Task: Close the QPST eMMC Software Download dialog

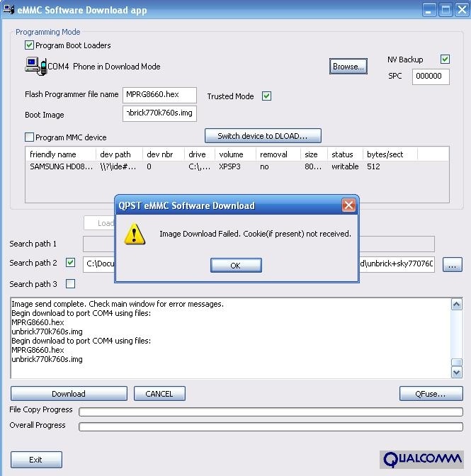Action: point(348,205)
